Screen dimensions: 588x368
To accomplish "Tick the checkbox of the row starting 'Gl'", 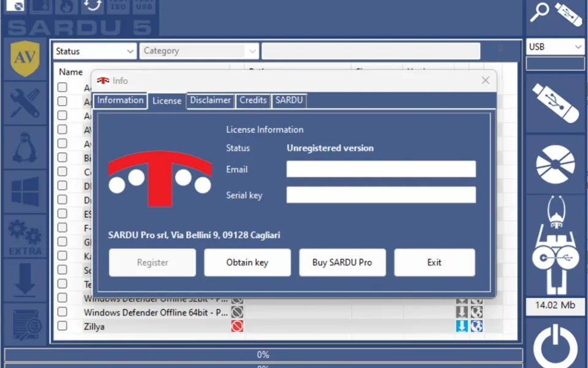I will click(x=62, y=242).
